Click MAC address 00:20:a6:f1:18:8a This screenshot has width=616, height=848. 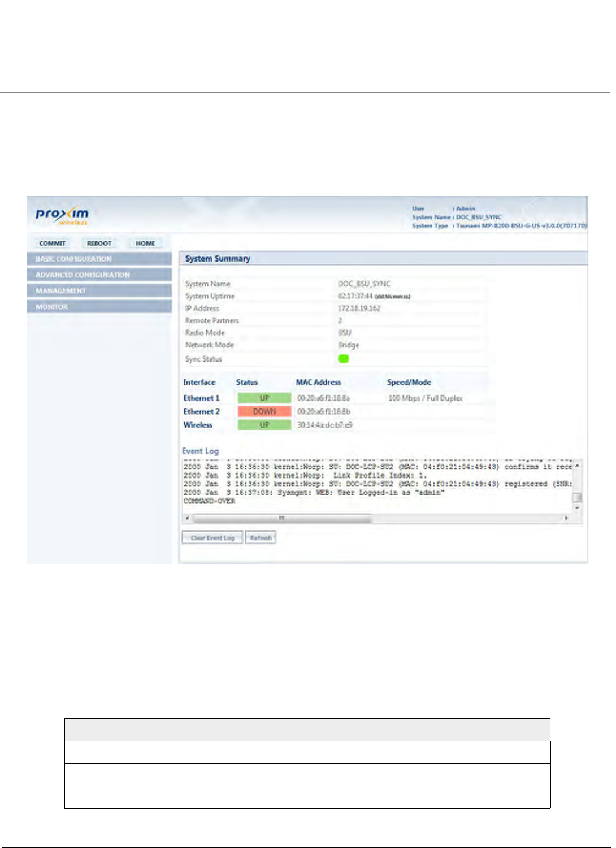(x=323, y=398)
